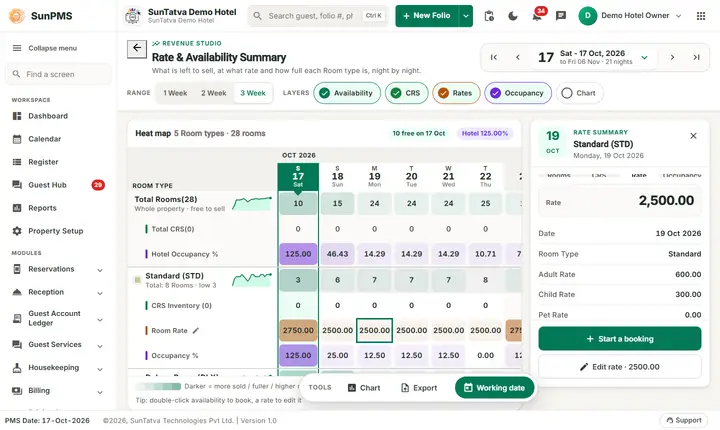Viewport: 720px width, 430px height.
Task: Toggle the CRS layer
Action: (406, 93)
